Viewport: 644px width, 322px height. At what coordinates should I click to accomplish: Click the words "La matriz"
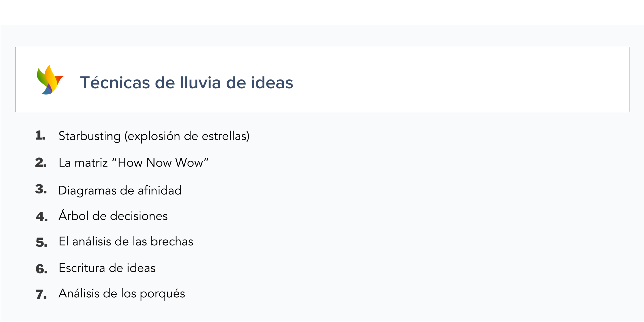pos(83,163)
